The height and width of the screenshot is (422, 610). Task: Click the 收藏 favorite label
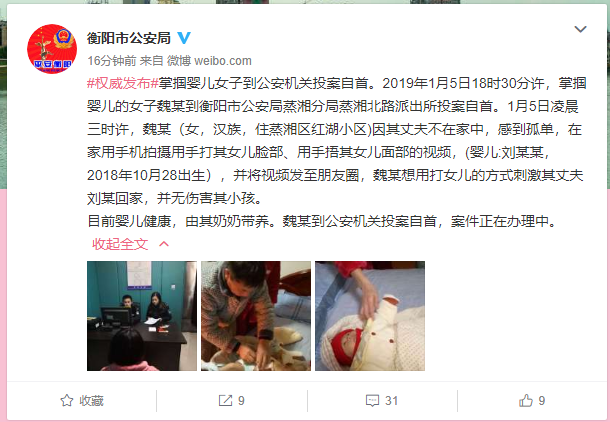(92, 401)
